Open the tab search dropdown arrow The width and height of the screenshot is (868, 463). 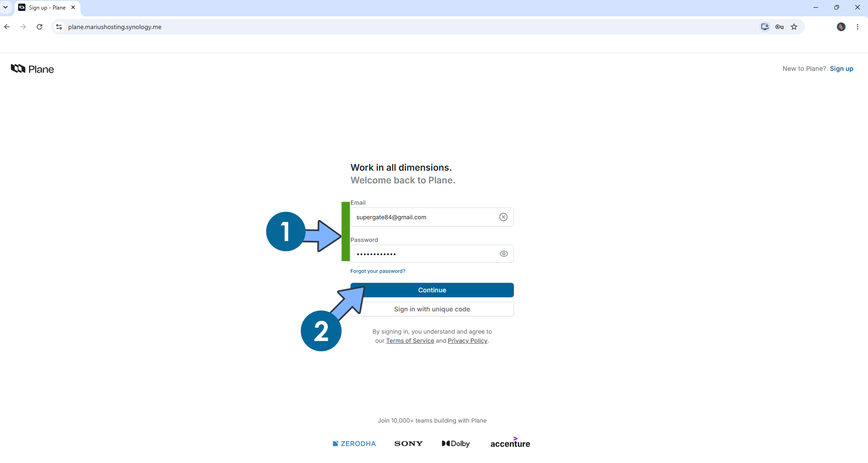point(5,7)
